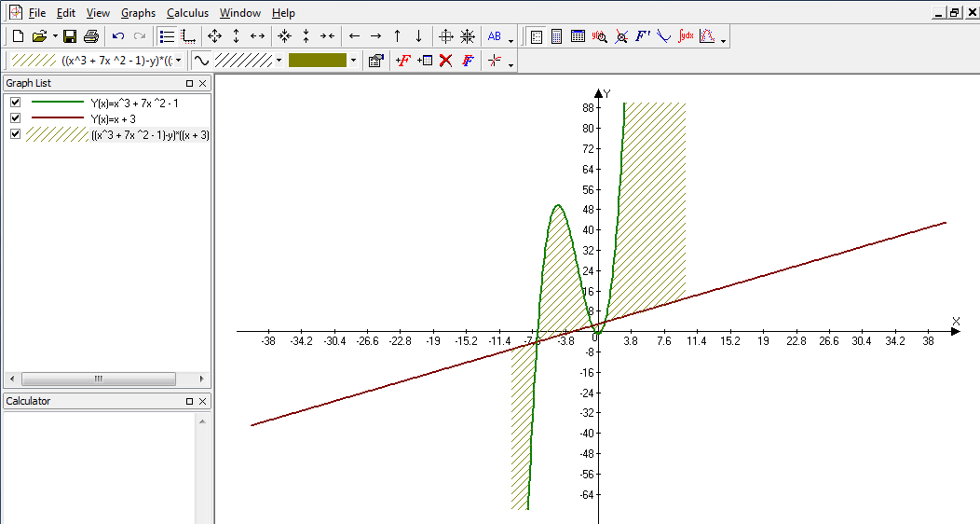
Task: Pan the graph left with left arrow
Action: coord(354,36)
